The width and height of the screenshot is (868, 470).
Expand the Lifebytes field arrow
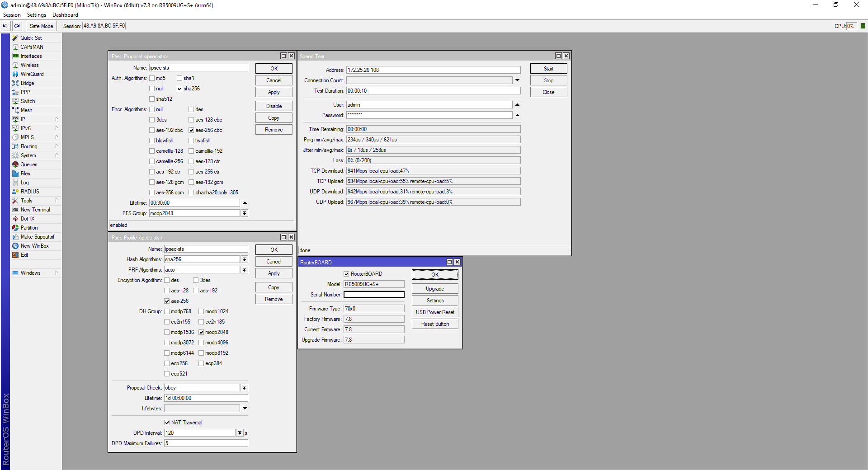click(245, 409)
